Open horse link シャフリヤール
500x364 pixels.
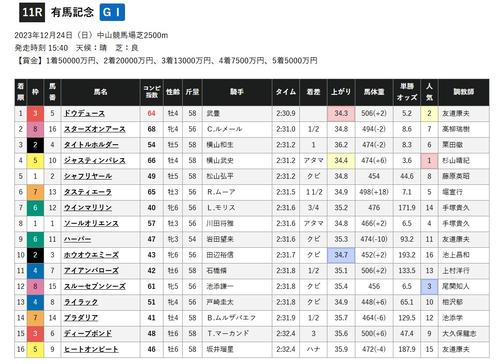pyautogui.click(x=88, y=176)
